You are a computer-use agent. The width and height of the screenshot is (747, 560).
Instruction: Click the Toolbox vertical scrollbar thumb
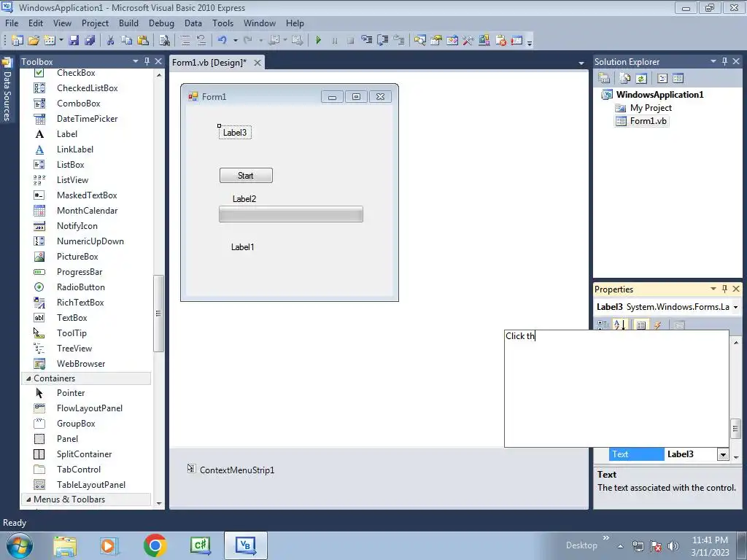click(x=158, y=314)
